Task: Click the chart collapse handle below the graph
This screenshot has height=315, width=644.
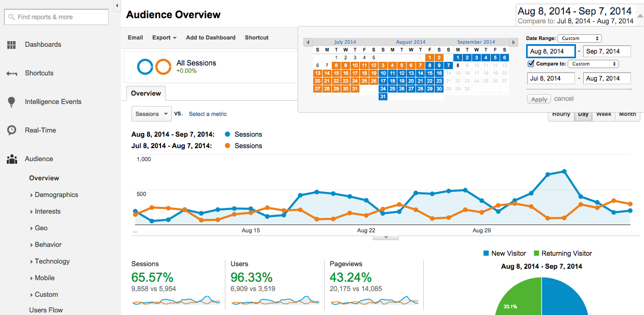Action: [385, 238]
